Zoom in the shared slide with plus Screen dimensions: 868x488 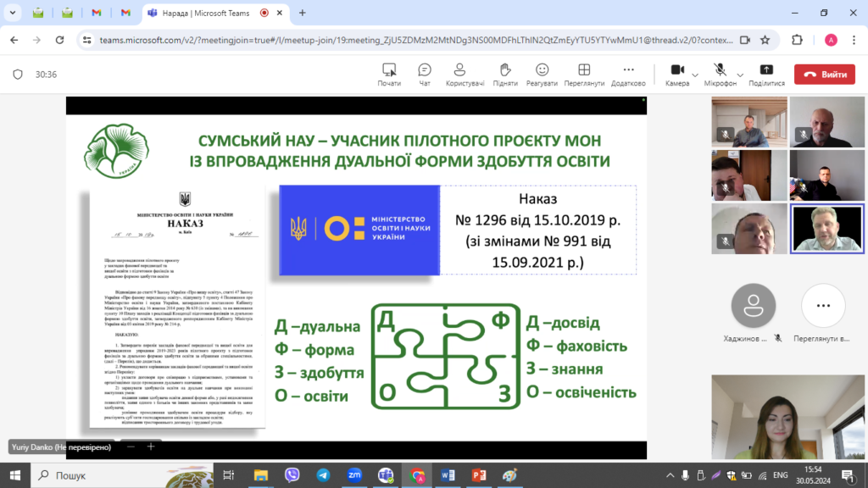[151, 446]
